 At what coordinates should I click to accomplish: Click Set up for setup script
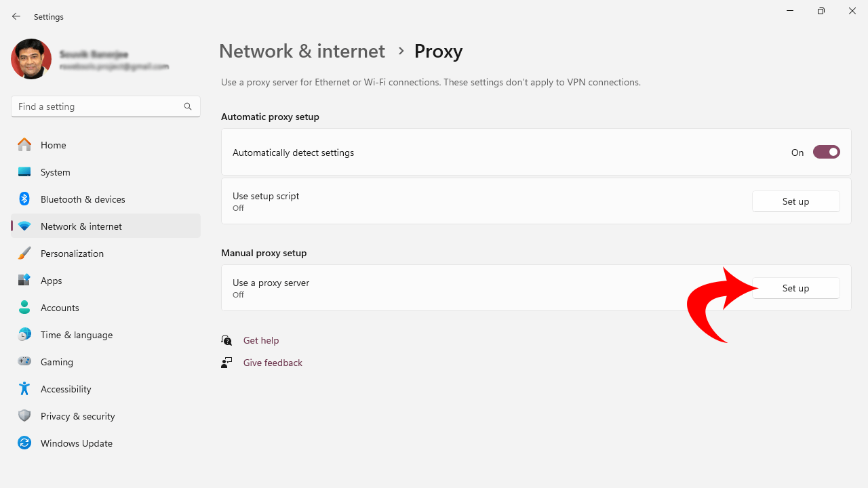pyautogui.click(x=795, y=201)
